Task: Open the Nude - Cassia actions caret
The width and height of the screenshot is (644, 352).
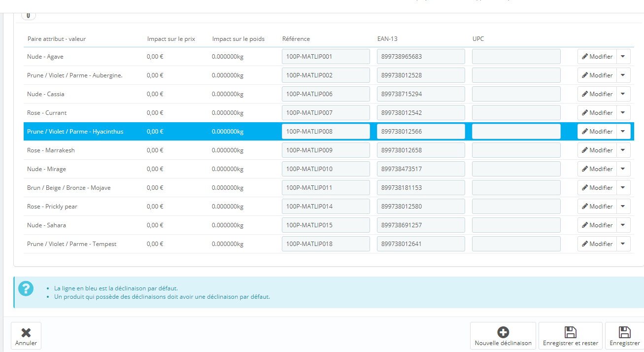Action: click(x=623, y=94)
